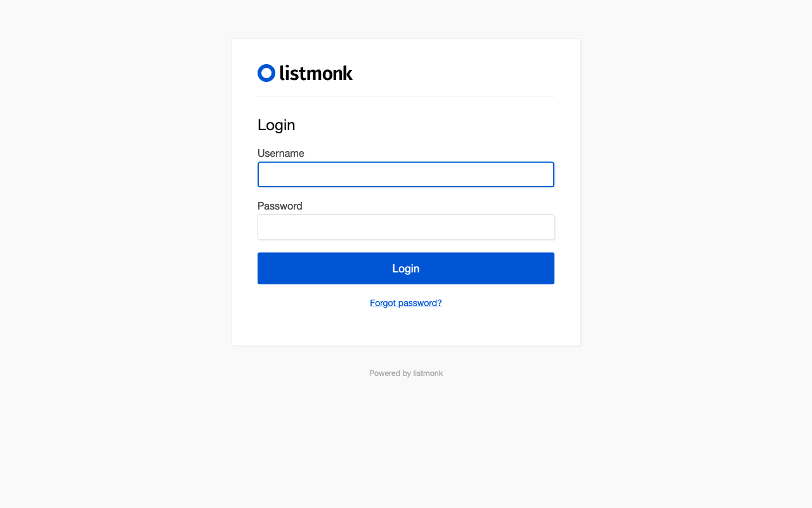
Task: Click the Powered by footer text
Action: (390, 373)
